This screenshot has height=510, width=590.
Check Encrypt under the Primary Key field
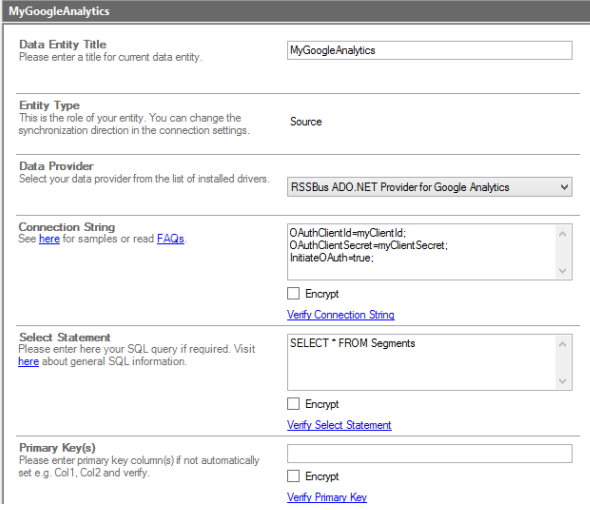coord(293,476)
